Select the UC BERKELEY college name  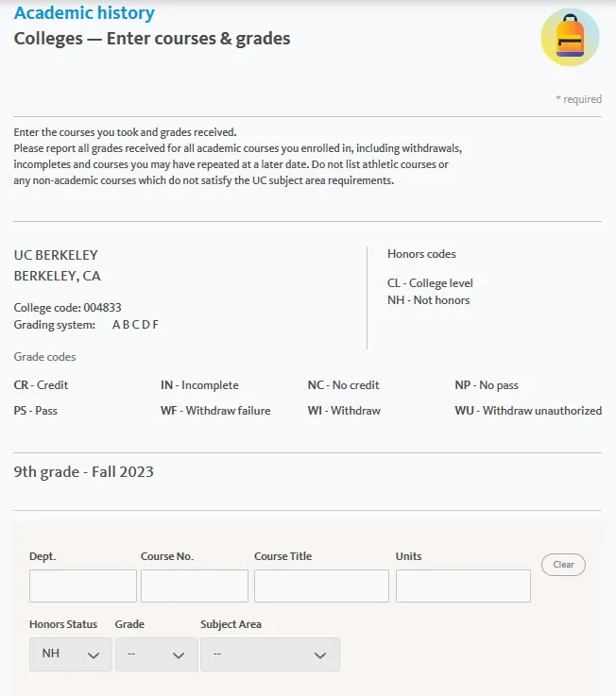(56, 255)
